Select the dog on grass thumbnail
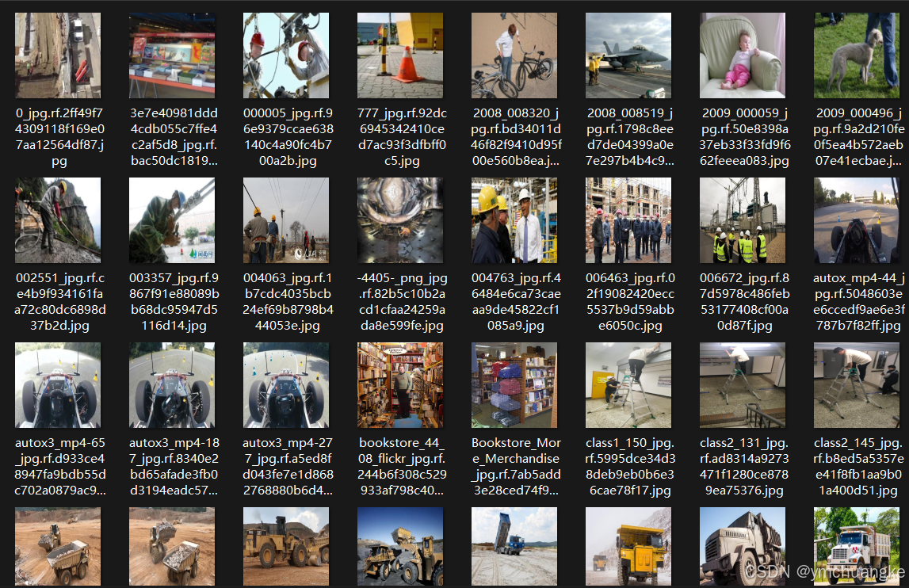This screenshot has height=588, width=909. coord(857,55)
